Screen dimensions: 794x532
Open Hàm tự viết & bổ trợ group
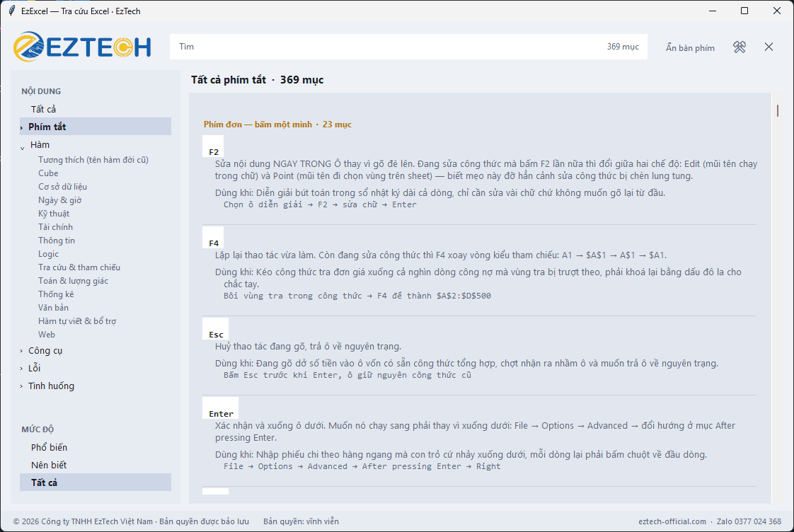point(77,321)
